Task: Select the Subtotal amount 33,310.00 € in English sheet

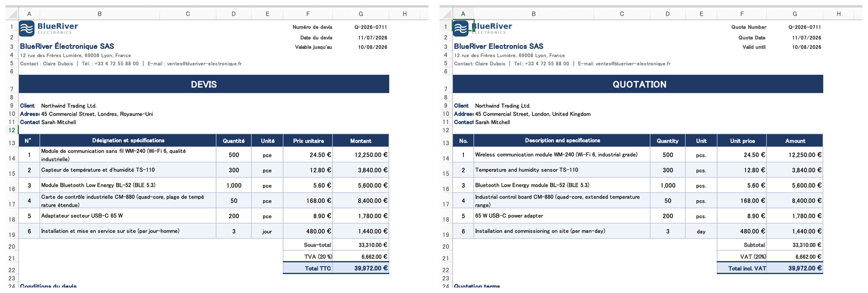Action: pos(795,245)
